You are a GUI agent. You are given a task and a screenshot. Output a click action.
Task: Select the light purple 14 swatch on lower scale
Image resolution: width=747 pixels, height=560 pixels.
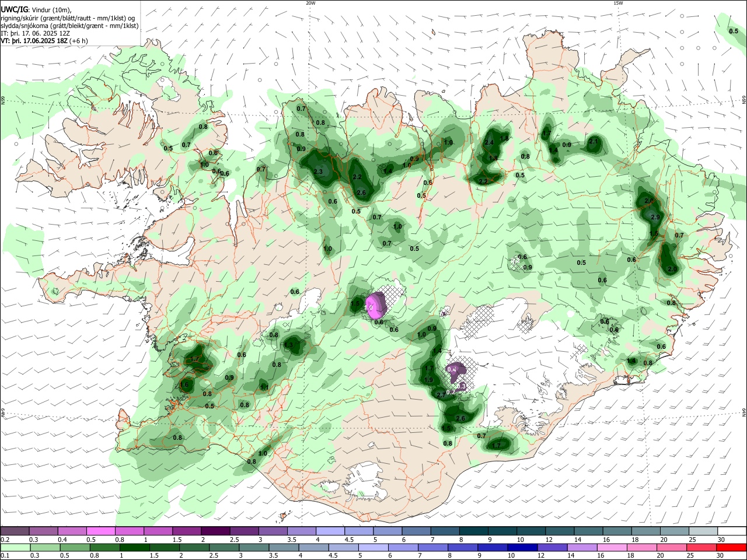581,547
